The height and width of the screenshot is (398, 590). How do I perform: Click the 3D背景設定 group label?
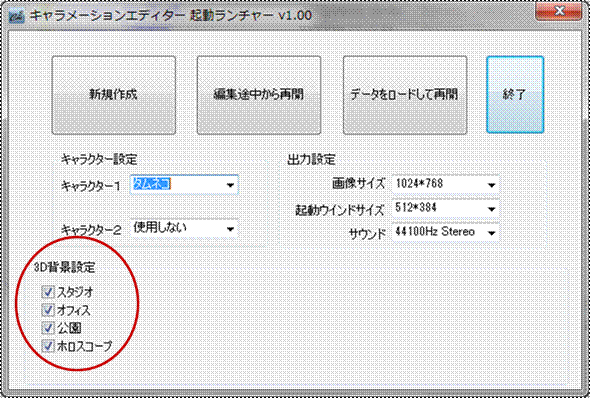[x=64, y=267]
